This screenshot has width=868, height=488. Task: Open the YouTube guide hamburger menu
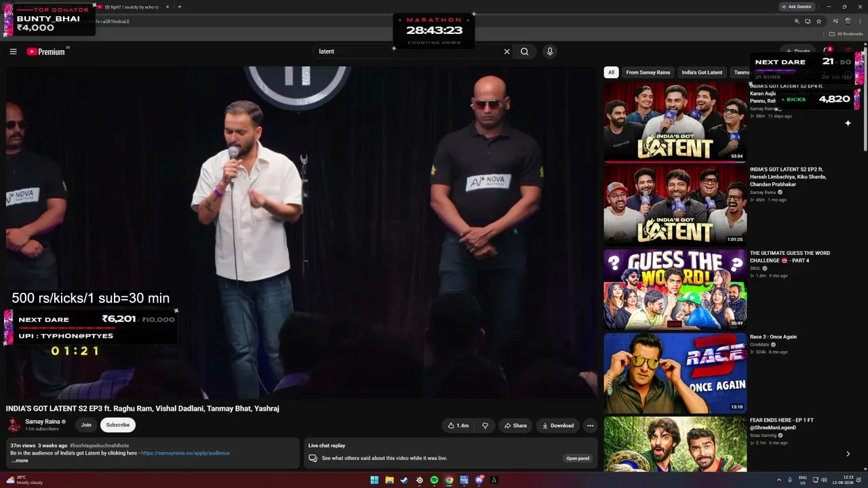13,52
